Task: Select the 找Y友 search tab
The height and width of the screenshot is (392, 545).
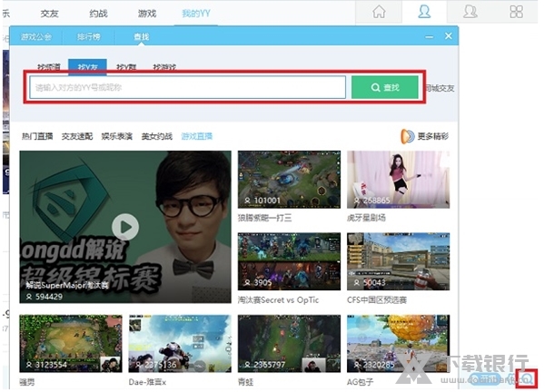Action: (87, 66)
